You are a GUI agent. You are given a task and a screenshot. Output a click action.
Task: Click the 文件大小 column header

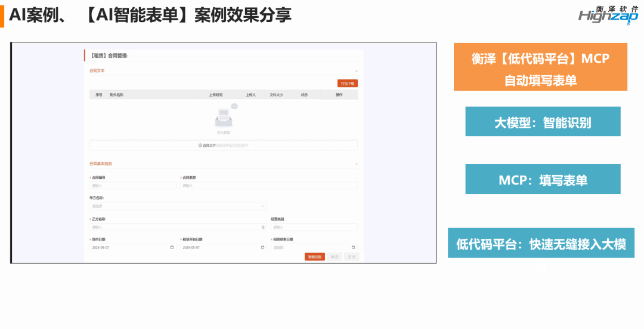[x=276, y=95]
